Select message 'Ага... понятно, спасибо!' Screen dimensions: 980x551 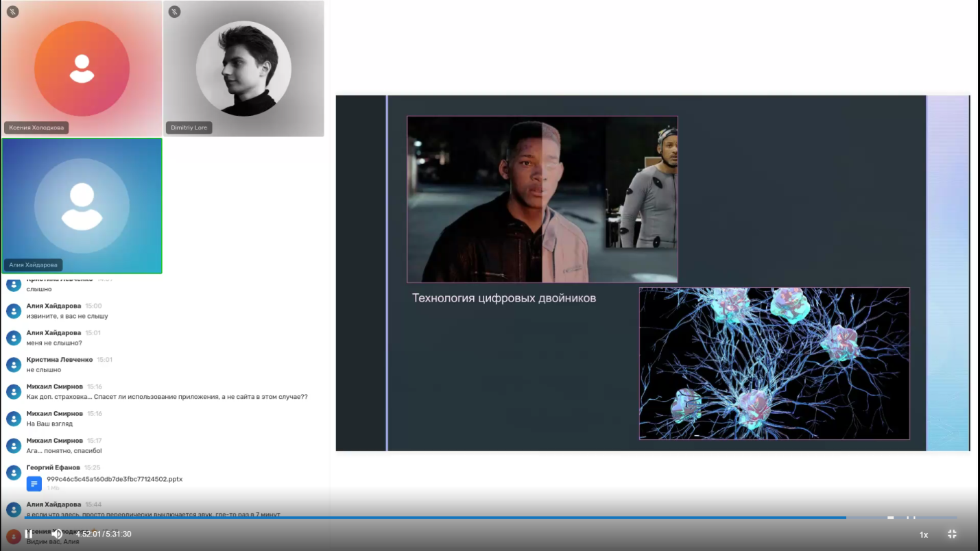click(64, 451)
